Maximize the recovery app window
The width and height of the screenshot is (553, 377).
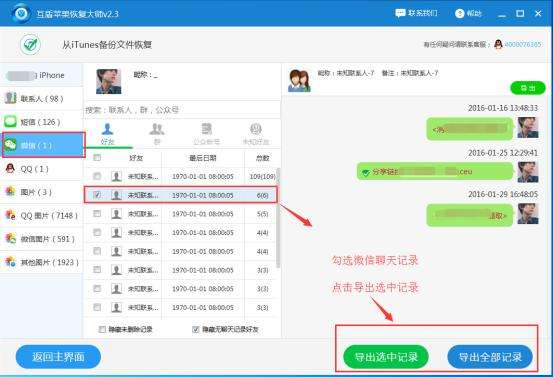[x=520, y=13]
